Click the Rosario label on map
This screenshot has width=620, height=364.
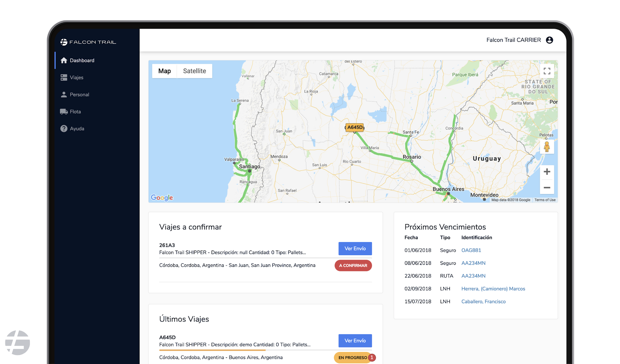click(x=412, y=157)
